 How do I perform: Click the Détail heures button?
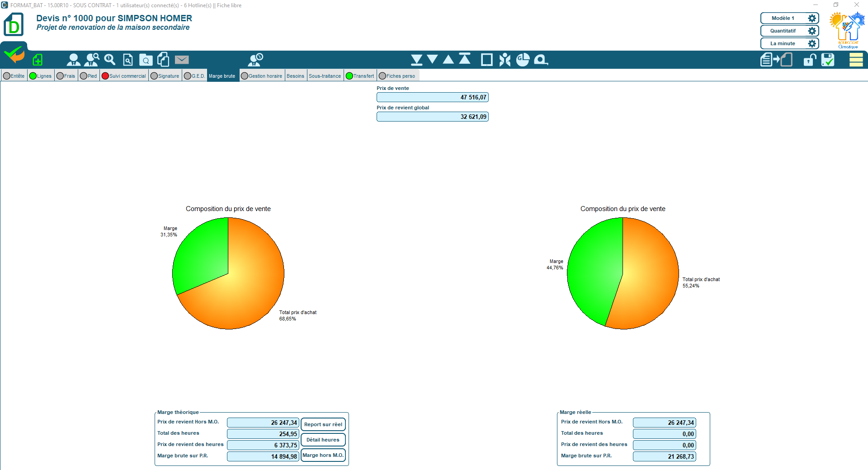tap(323, 440)
